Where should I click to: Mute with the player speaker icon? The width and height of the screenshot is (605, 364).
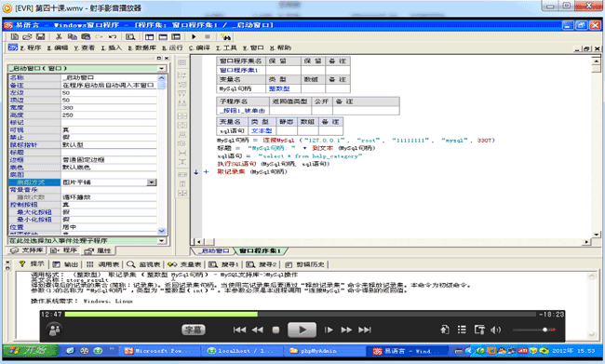point(495,330)
